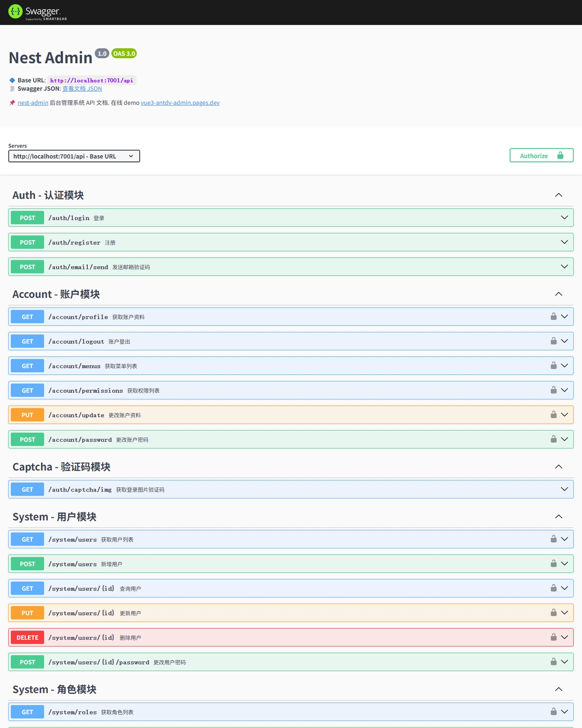
Task: Expand the POST /auth/login endpoint chevron
Action: click(564, 217)
